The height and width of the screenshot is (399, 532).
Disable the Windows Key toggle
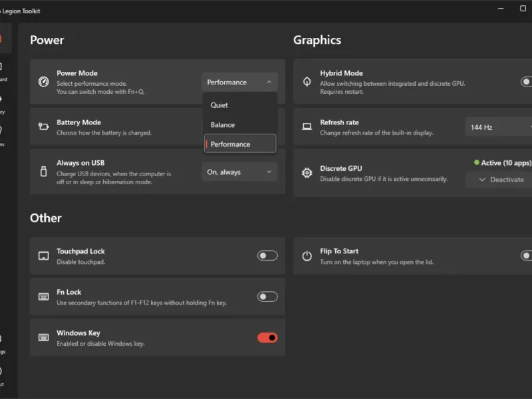(x=267, y=338)
